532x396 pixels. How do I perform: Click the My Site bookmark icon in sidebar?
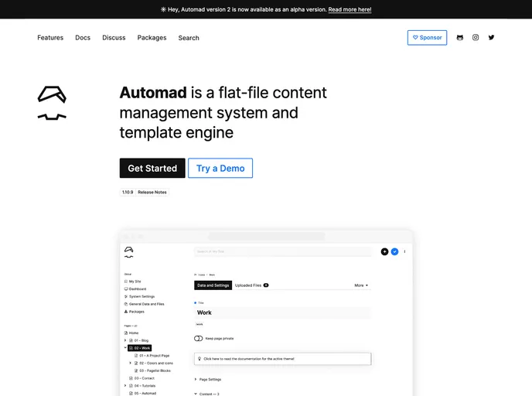coord(126,282)
